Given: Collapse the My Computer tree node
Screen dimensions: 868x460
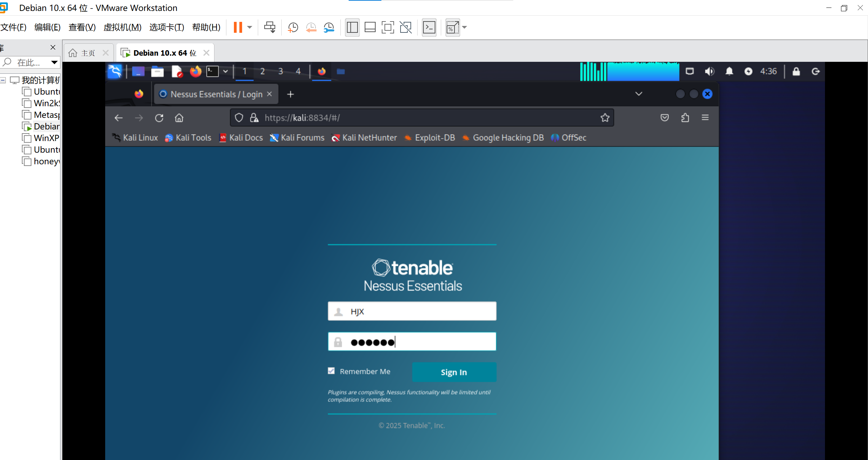Looking at the screenshot, I should click(3, 80).
